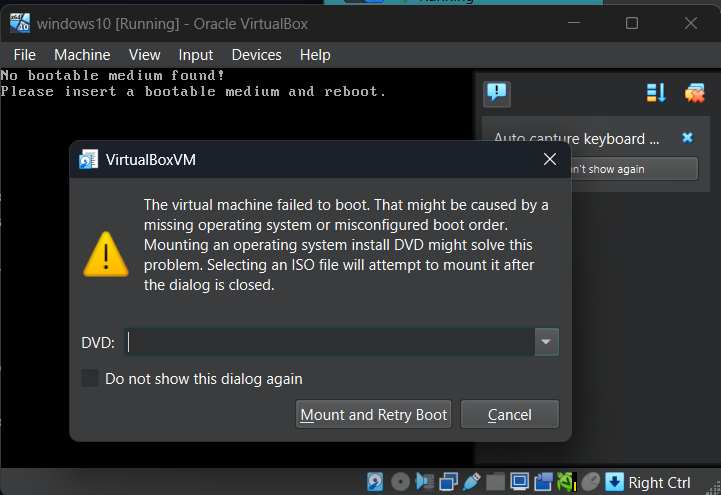Open the audio settings status icon

pos(424,482)
